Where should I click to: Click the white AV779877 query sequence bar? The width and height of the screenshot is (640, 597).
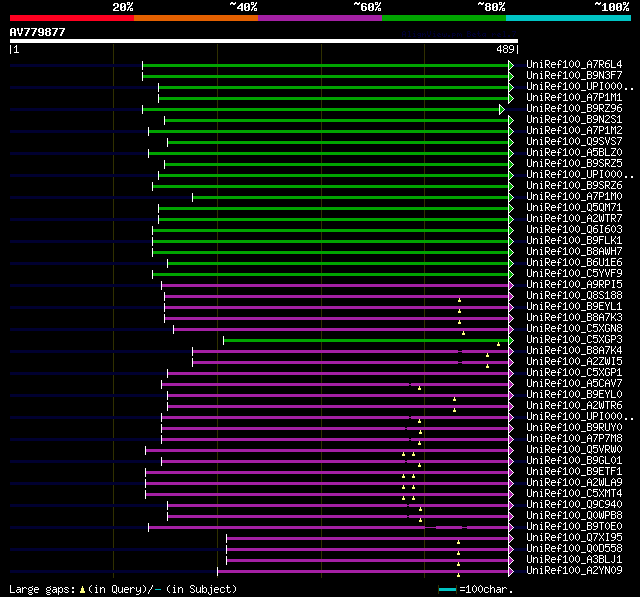click(x=264, y=41)
